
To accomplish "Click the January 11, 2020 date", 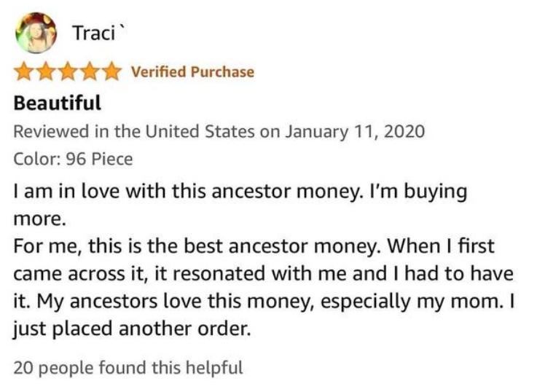I will click(x=355, y=132).
